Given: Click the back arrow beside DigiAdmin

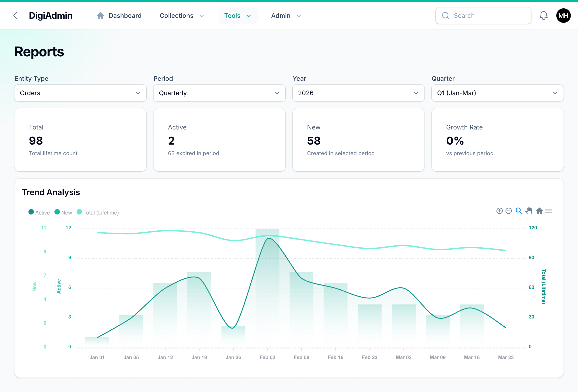Looking at the screenshot, I should point(15,15).
